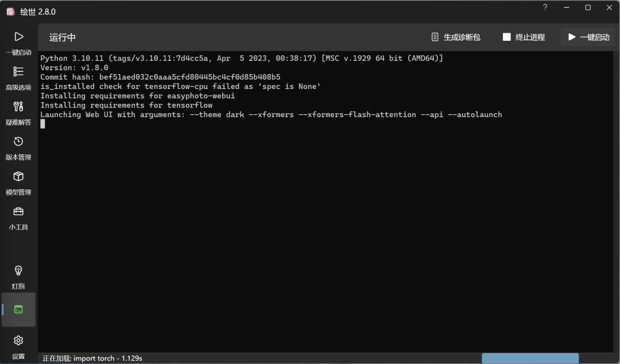Open 版本管理 version management page
The height and width of the screenshot is (364, 620).
(x=18, y=148)
